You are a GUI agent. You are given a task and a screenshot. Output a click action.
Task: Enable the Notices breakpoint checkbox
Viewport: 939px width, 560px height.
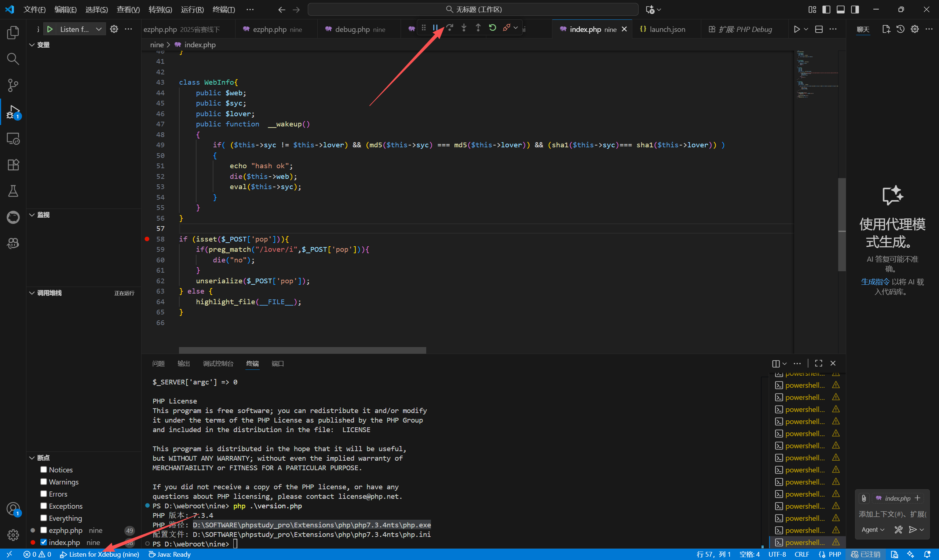[44, 469]
